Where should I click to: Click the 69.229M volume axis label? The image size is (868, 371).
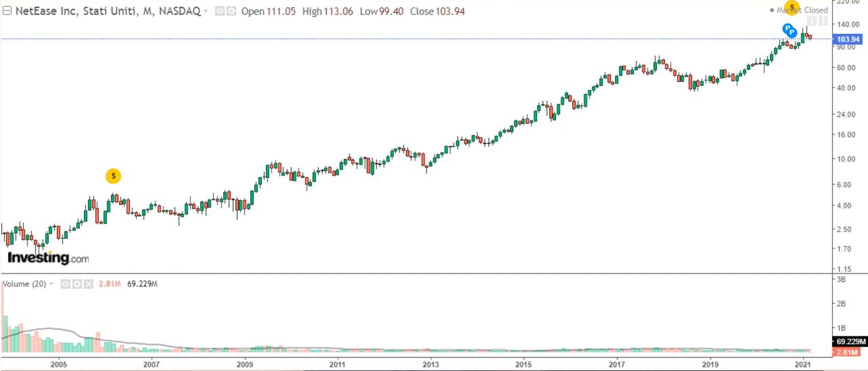pyautogui.click(x=849, y=343)
